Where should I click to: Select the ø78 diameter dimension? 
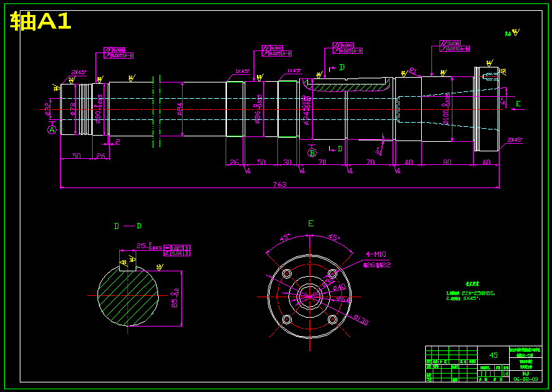click(72, 109)
